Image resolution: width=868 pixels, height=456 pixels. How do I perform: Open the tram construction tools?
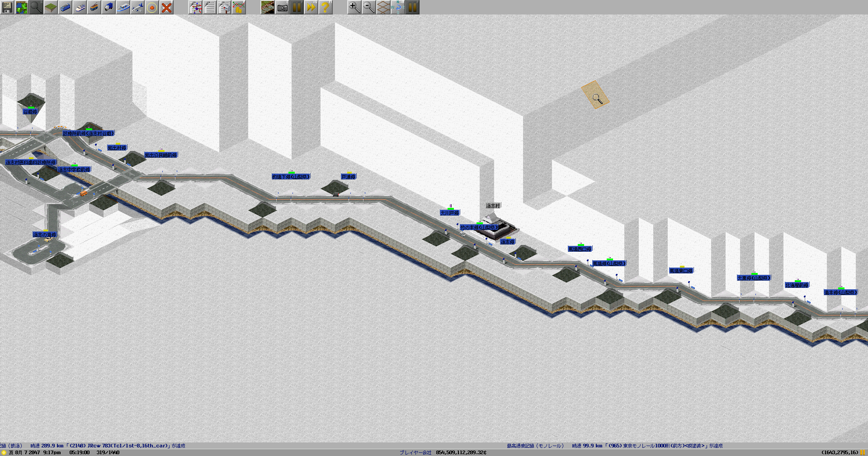pos(94,7)
